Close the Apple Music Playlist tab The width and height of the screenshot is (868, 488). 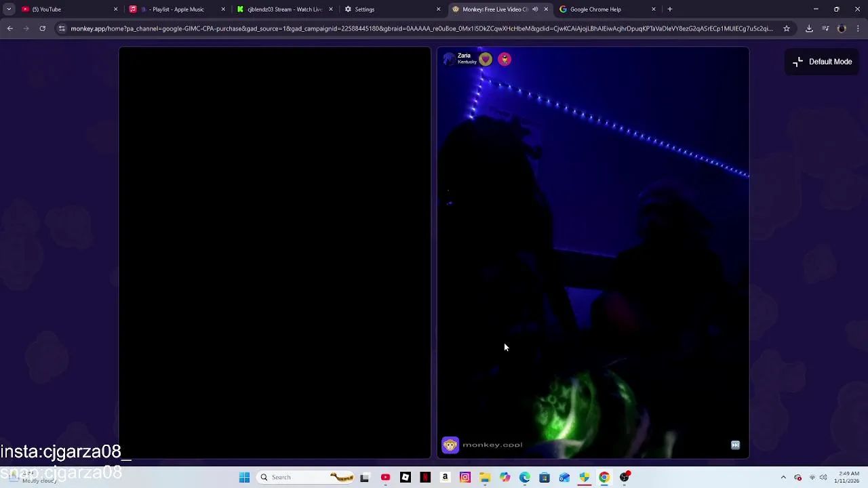223,9
